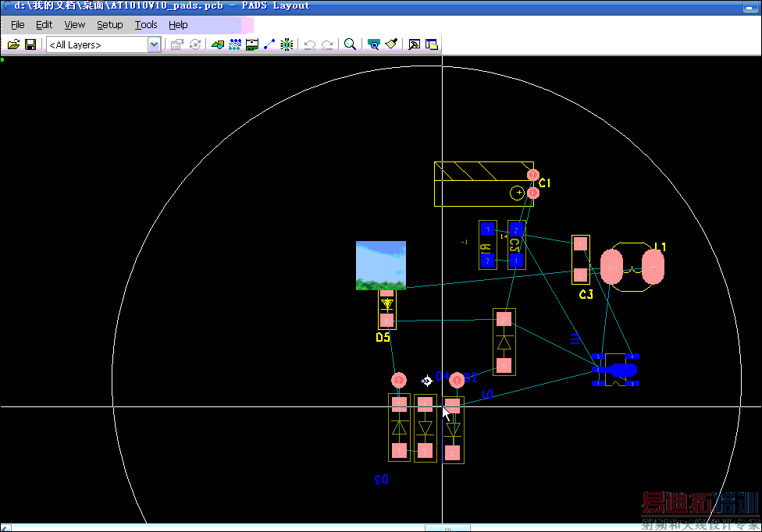
Task: Open the Drafting toolbar icon
Action: 218,44
